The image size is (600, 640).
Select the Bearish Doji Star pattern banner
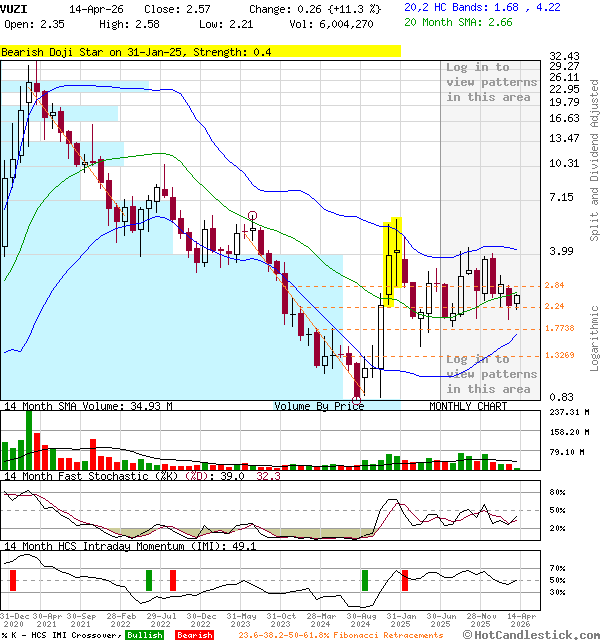(137, 51)
